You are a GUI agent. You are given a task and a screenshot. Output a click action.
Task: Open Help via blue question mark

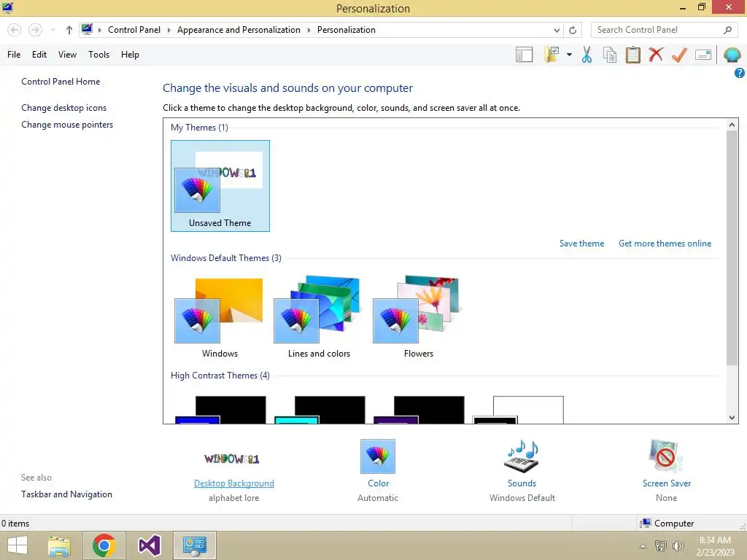tap(739, 73)
